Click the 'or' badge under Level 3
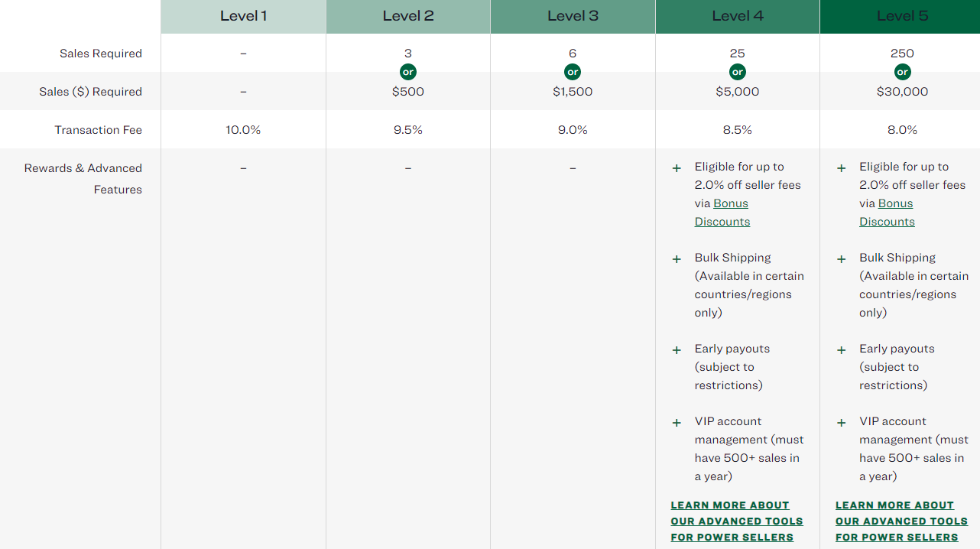Image resolution: width=980 pixels, height=549 pixels. pos(573,72)
